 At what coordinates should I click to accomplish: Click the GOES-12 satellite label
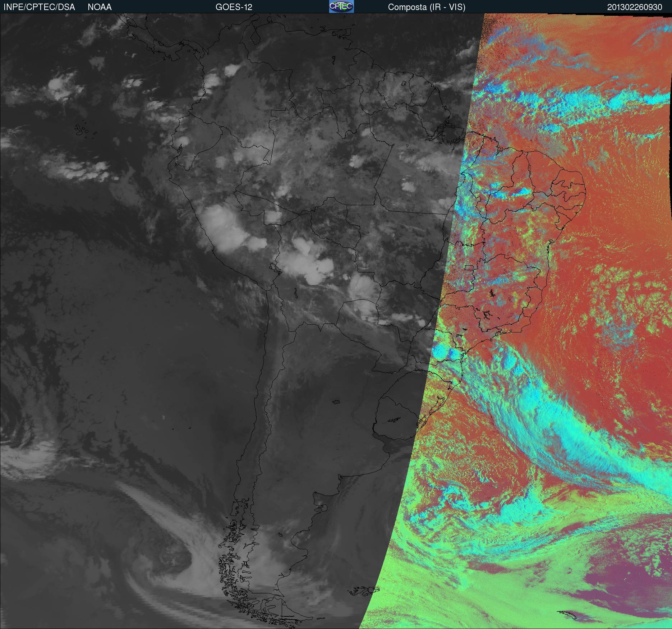click(234, 7)
